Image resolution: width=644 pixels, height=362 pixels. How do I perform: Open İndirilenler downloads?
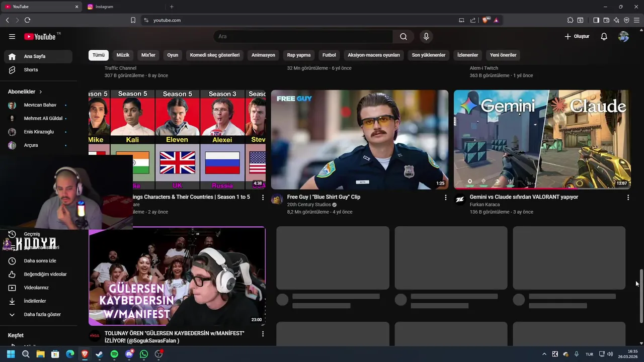[x=38, y=301]
